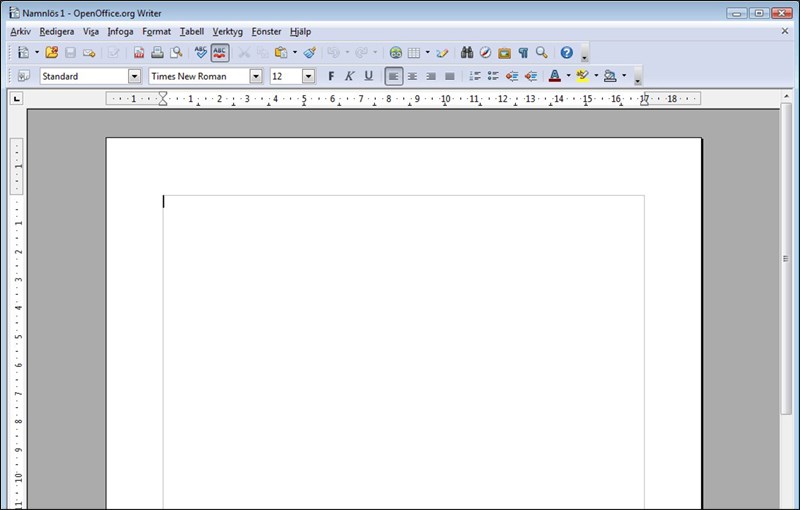Open the Tabell menu
The height and width of the screenshot is (510, 800).
[x=192, y=32]
